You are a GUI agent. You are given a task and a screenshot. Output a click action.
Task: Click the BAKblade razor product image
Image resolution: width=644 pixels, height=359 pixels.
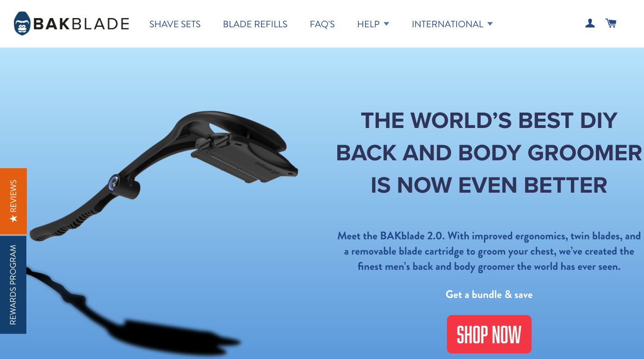(x=164, y=176)
